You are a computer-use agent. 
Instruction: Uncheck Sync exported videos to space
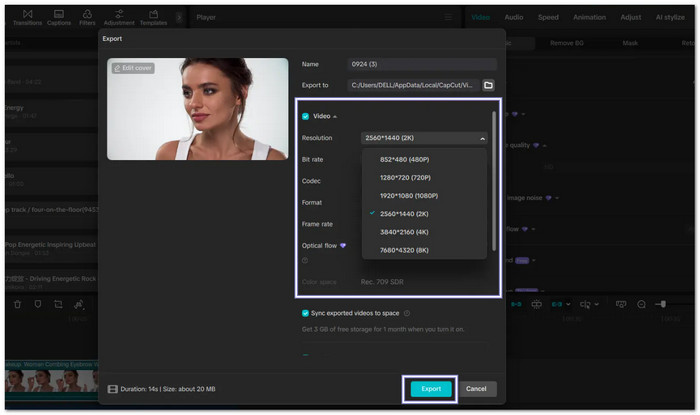(305, 313)
